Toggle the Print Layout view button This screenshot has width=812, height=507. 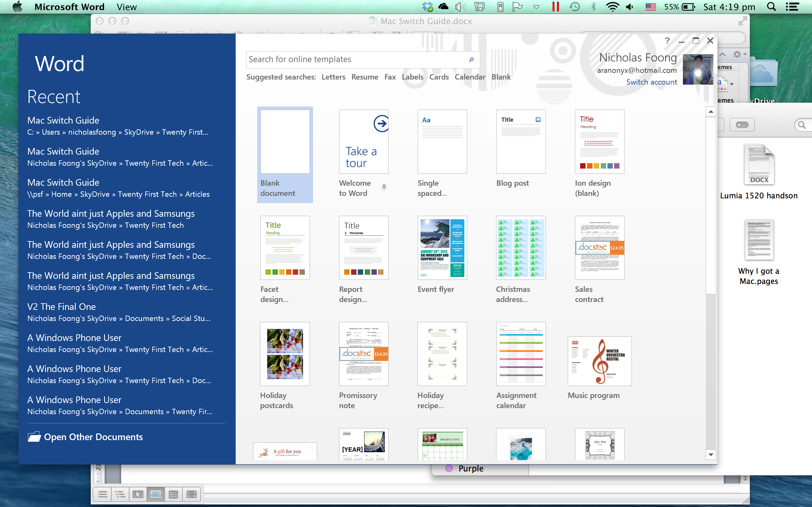[156, 494]
